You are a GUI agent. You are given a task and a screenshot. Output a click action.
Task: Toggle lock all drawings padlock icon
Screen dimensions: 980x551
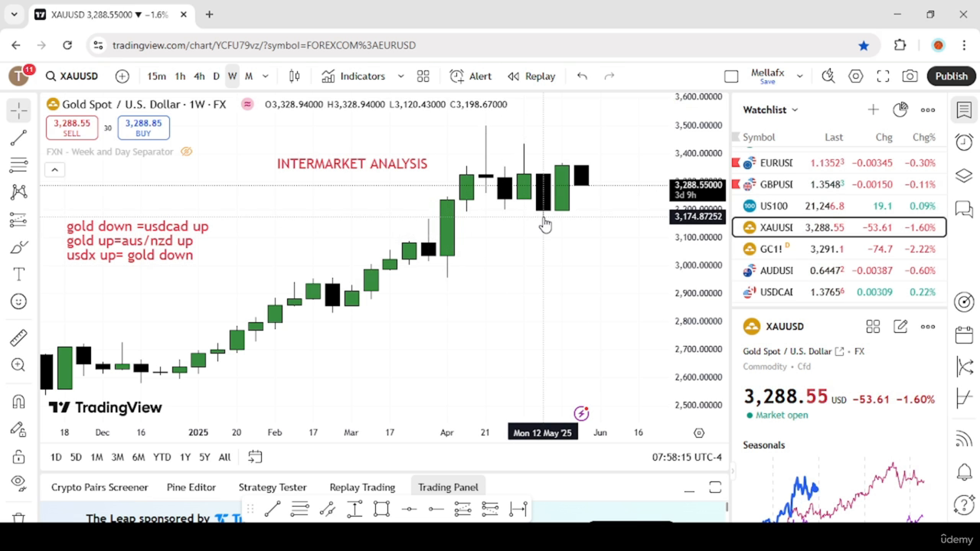(x=19, y=456)
